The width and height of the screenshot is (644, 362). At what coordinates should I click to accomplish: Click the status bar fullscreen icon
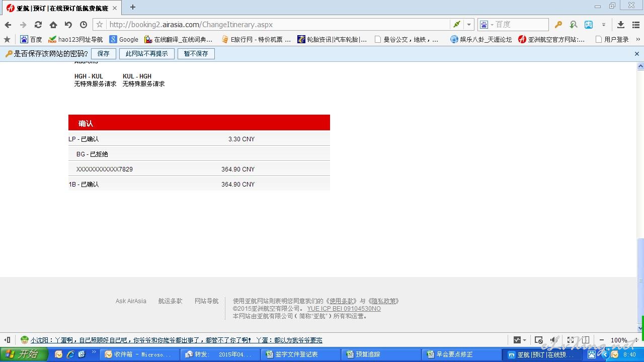pos(571,340)
